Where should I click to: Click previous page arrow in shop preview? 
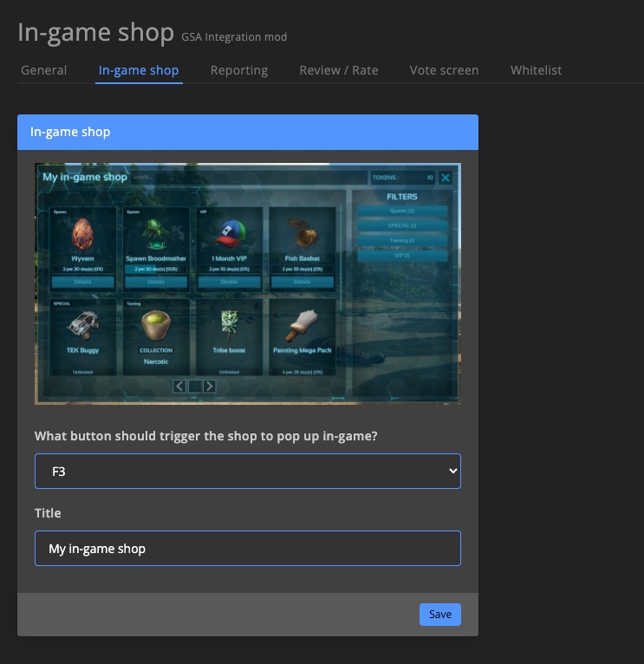180,386
